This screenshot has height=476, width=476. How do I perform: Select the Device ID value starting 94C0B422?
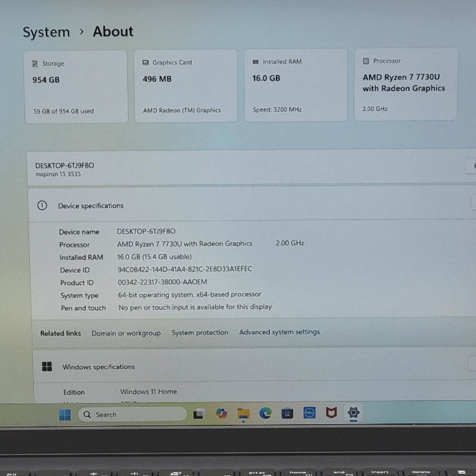[185, 269]
